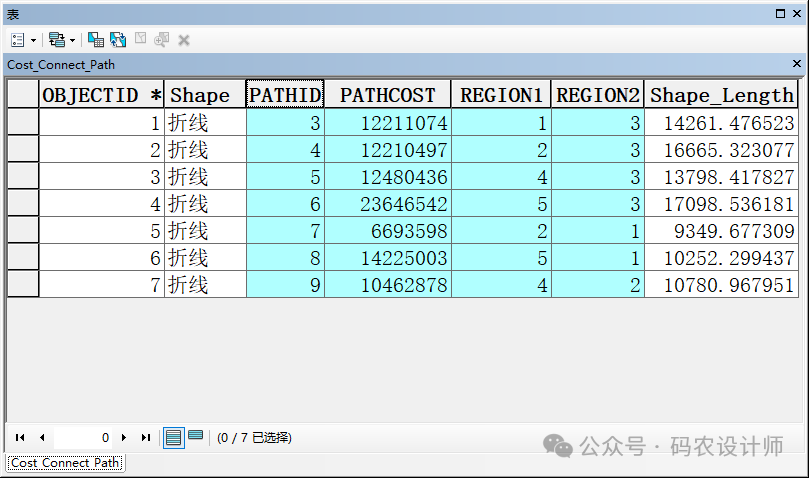The image size is (809, 478).
Task: Click the Switch Selection icon
Action: pos(118,40)
